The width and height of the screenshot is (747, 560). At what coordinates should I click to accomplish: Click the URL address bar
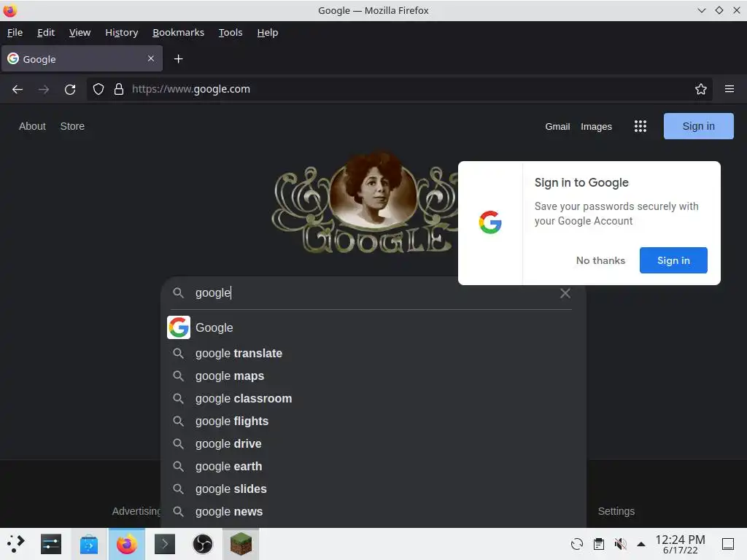399,89
